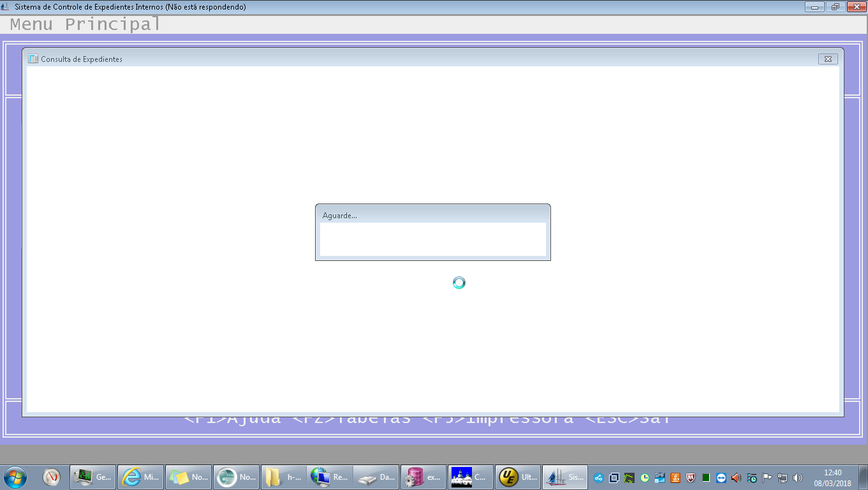868x490 pixels.
Task: Click the main window title bar icon
Action: pos(6,7)
